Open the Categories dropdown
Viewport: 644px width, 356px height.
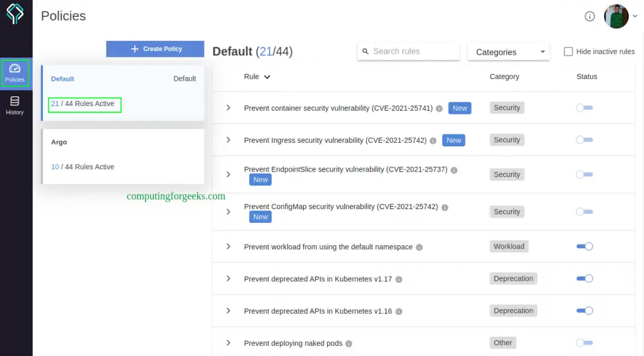(x=508, y=52)
